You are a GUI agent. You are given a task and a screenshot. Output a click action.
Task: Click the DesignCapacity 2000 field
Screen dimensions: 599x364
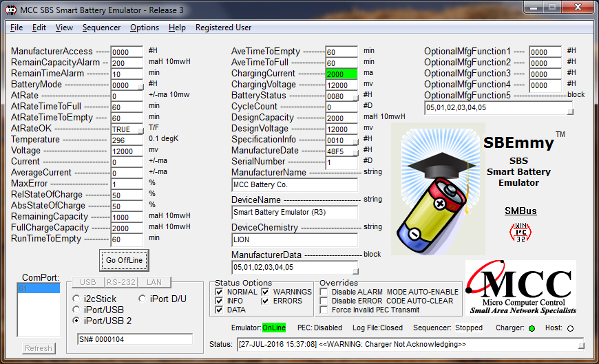(341, 118)
